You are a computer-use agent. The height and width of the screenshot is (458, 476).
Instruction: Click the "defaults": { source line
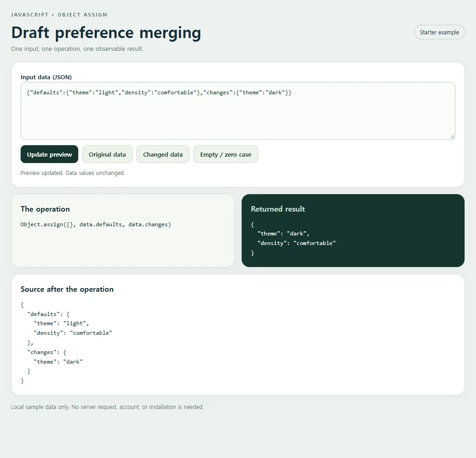pyautogui.click(x=48, y=314)
